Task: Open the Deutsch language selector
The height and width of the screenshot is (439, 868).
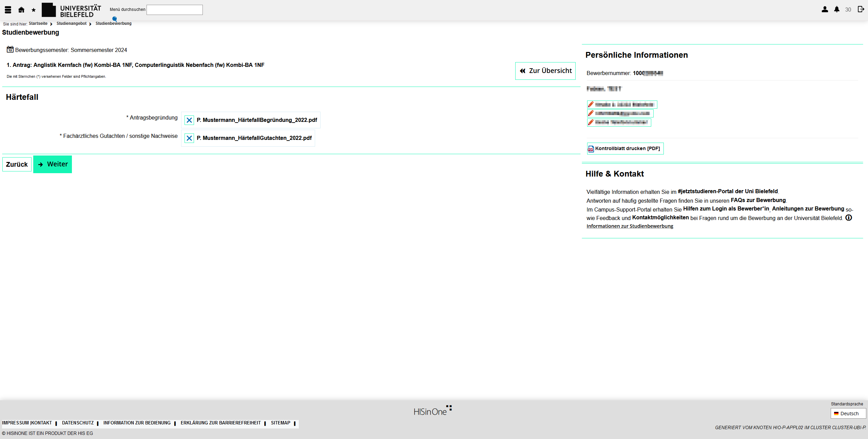Action: pyautogui.click(x=848, y=414)
